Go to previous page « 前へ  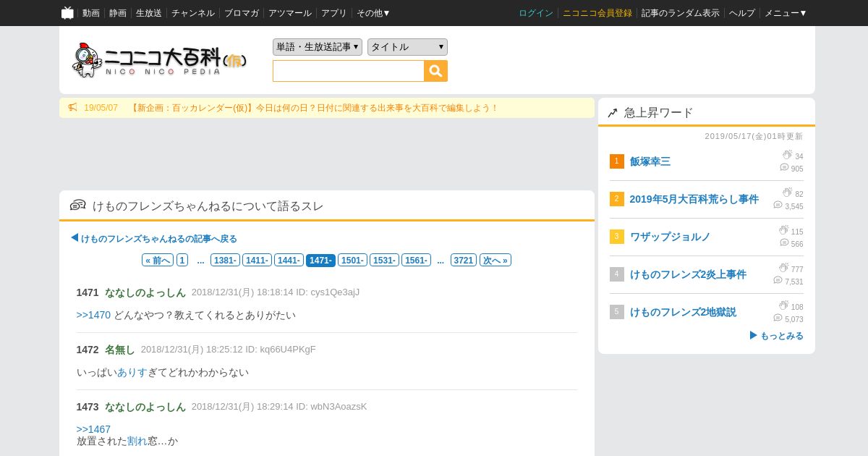(x=158, y=260)
